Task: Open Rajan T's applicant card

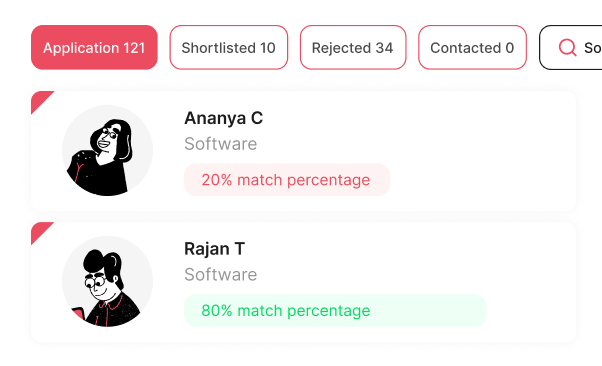Action: [303, 282]
